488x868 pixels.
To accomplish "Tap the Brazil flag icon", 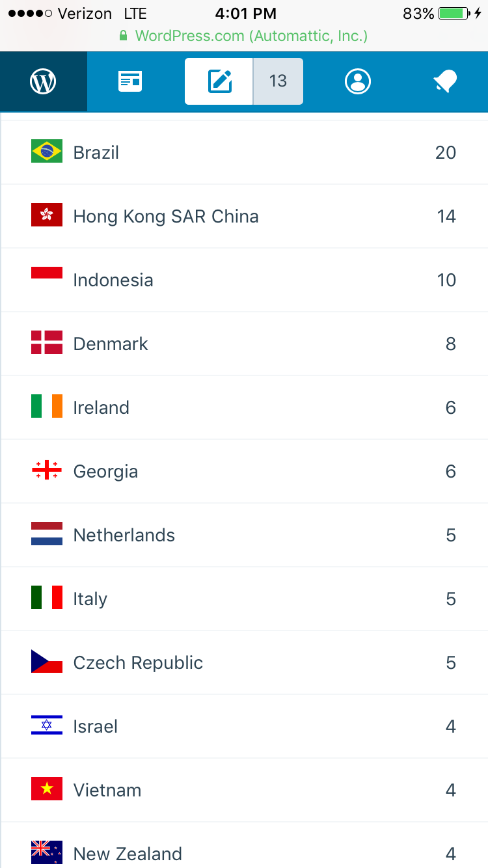I will (47, 152).
